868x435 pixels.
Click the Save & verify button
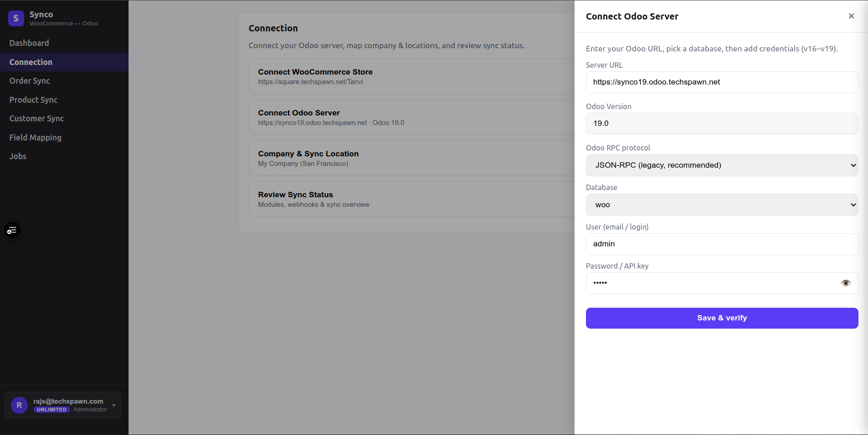(722, 318)
